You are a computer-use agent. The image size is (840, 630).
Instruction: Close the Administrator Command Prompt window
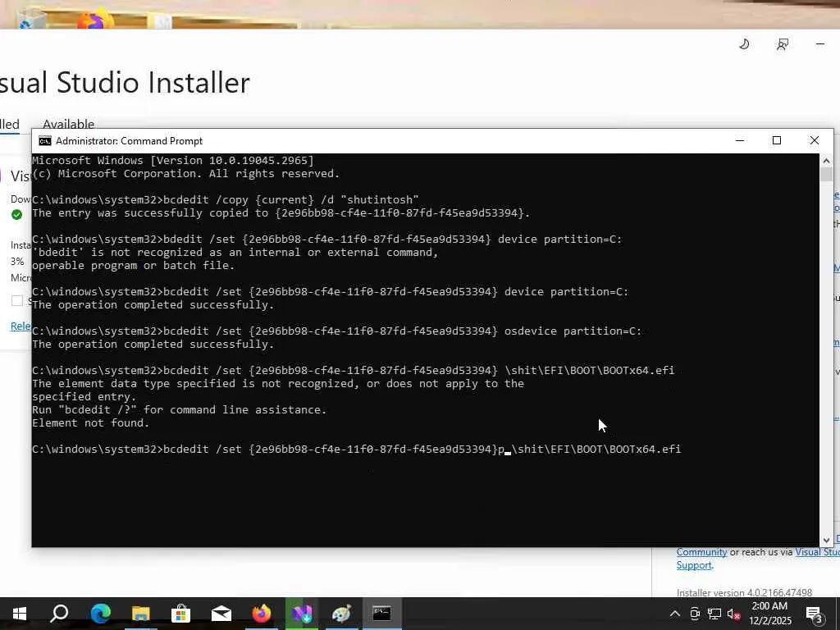(815, 140)
